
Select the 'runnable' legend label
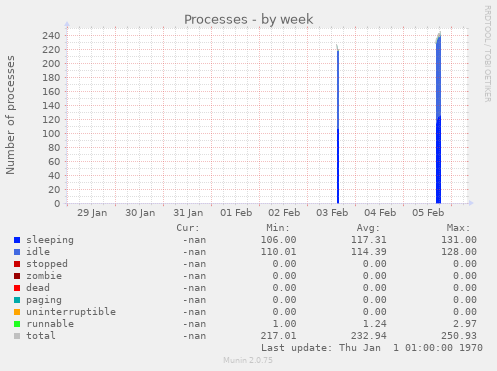coord(50,324)
